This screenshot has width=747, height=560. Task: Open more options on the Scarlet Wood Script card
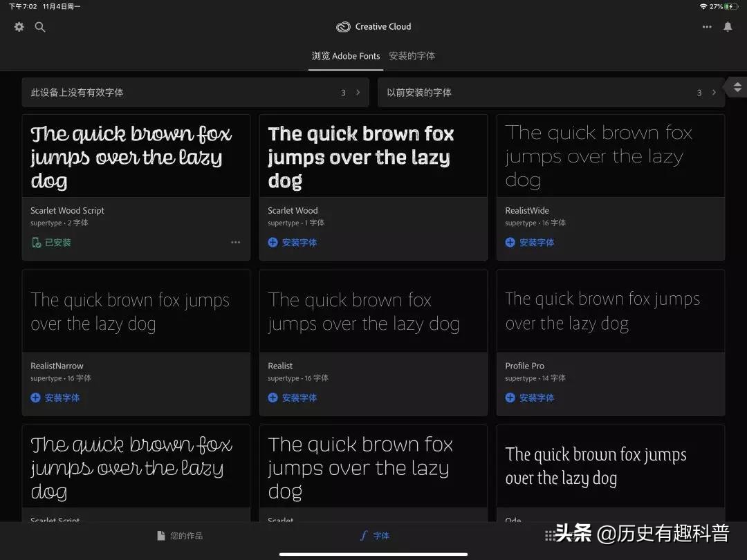pos(235,243)
